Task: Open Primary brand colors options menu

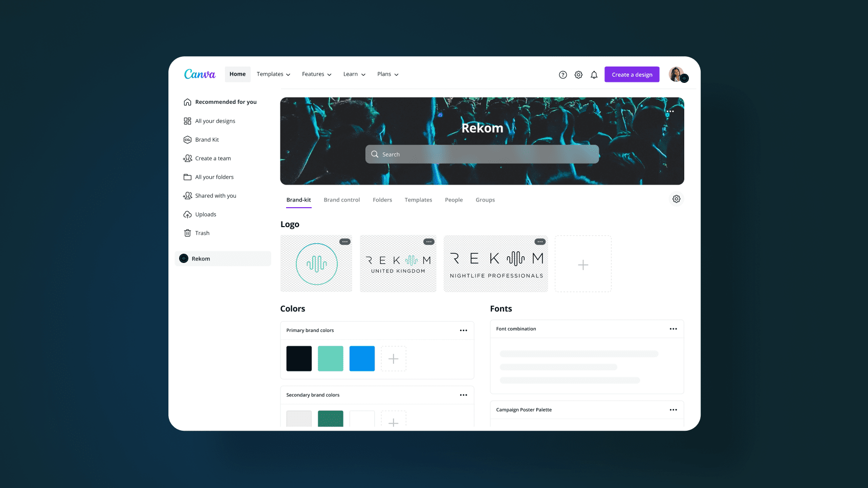Action: pyautogui.click(x=463, y=330)
